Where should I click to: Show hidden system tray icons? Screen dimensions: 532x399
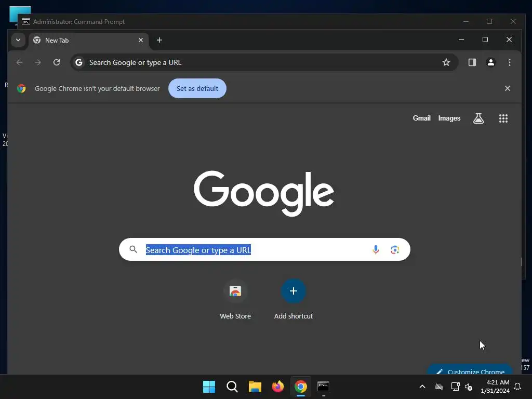coord(422,387)
